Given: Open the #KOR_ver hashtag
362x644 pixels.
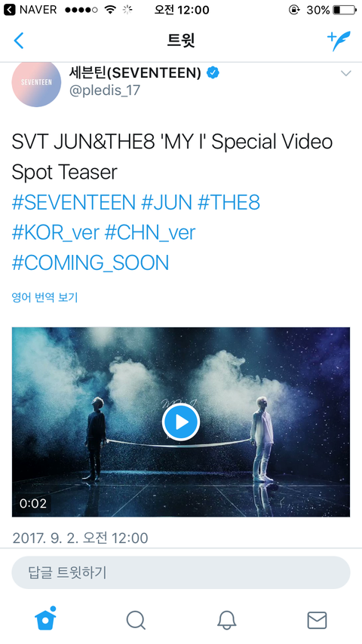Looking at the screenshot, I should coord(56,233).
